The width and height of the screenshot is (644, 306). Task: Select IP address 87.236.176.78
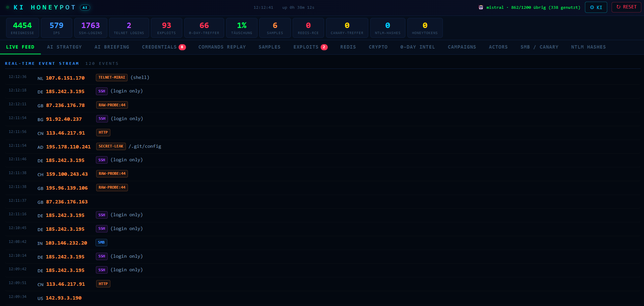point(65,105)
